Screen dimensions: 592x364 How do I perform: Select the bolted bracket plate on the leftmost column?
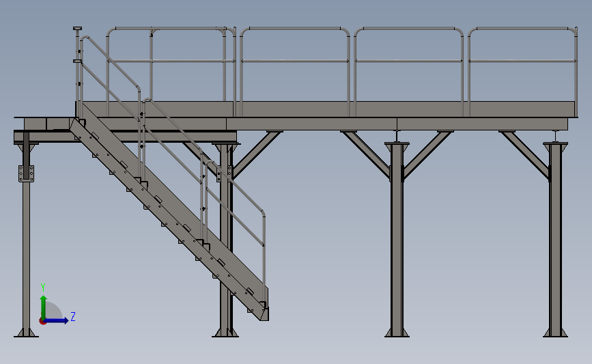[26, 173]
